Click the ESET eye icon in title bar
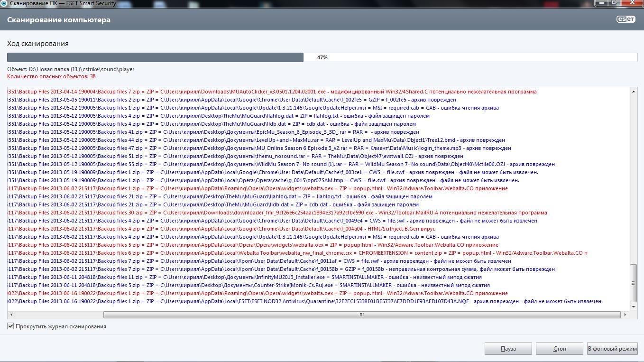This screenshot has height=362, width=644. point(4,3)
